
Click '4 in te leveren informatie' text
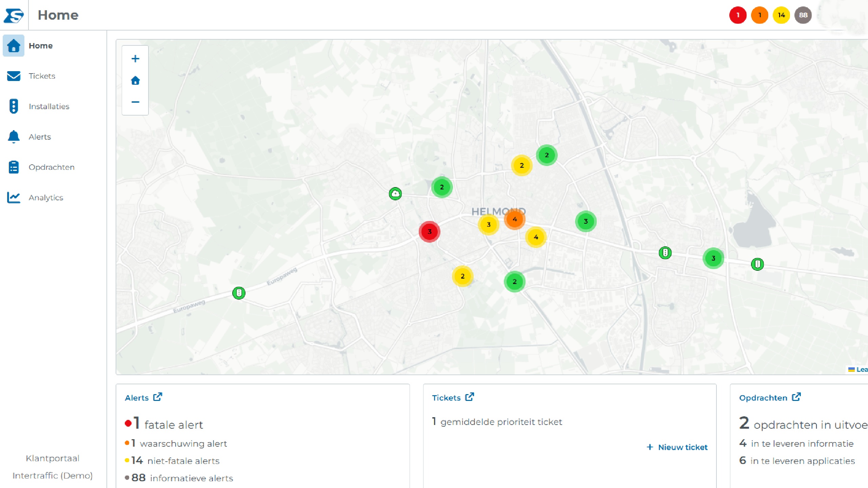click(796, 443)
